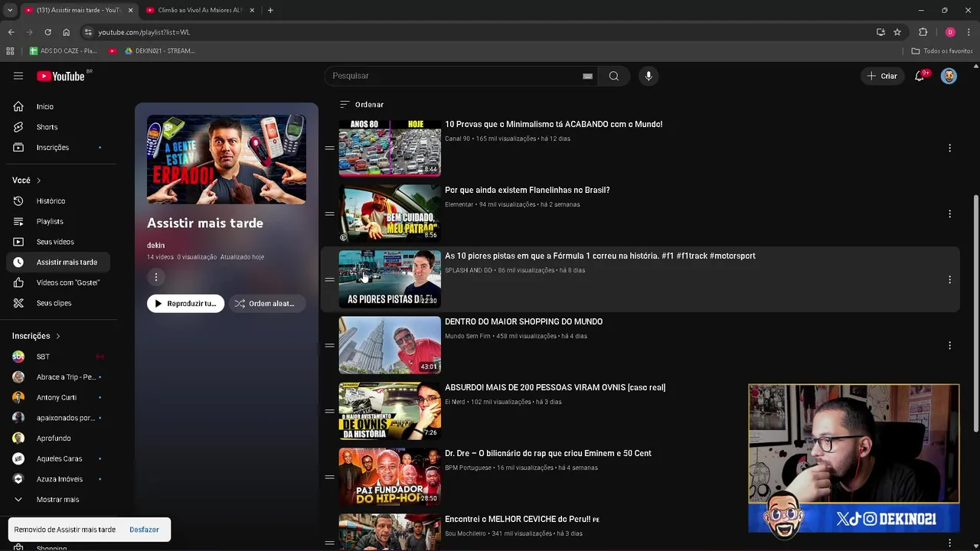980x551 pixels.
Task: Open the Dr. Dre bilionário do rap title
Action: point(548,453)
